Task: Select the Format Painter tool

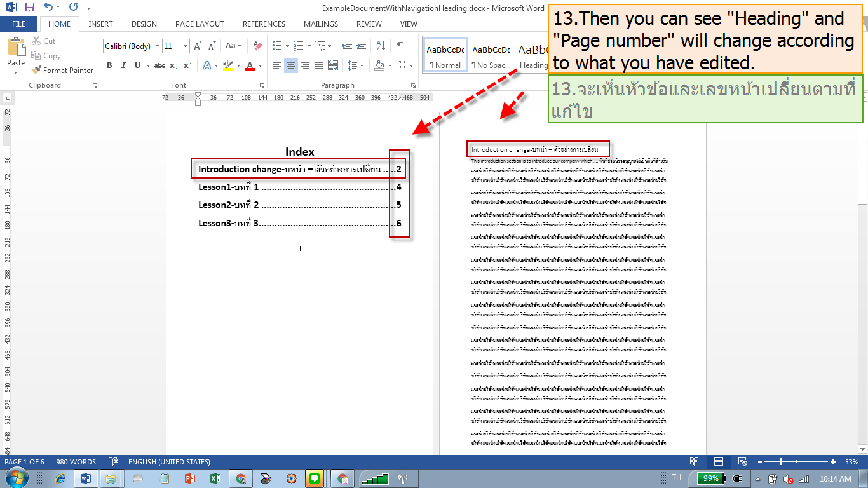Action: tap(62, 70)
